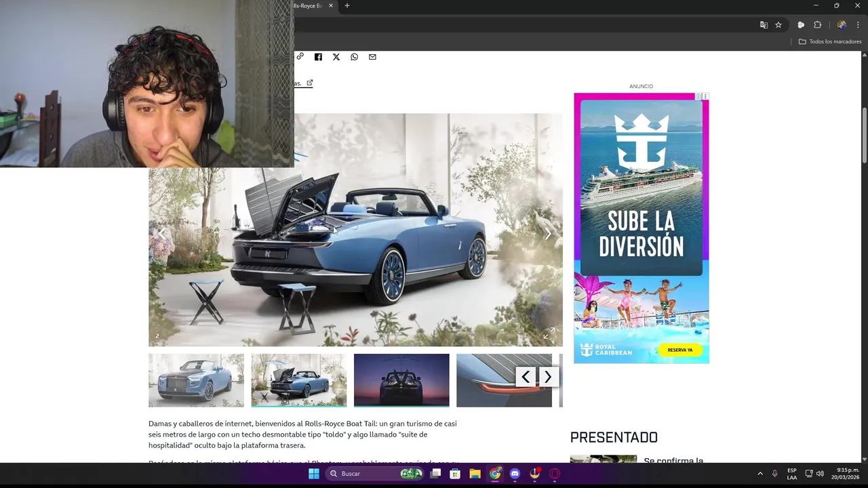The width and height of the screenshot is (868, 488).
Task: Open a new browser tab
Action: point(347,5)
